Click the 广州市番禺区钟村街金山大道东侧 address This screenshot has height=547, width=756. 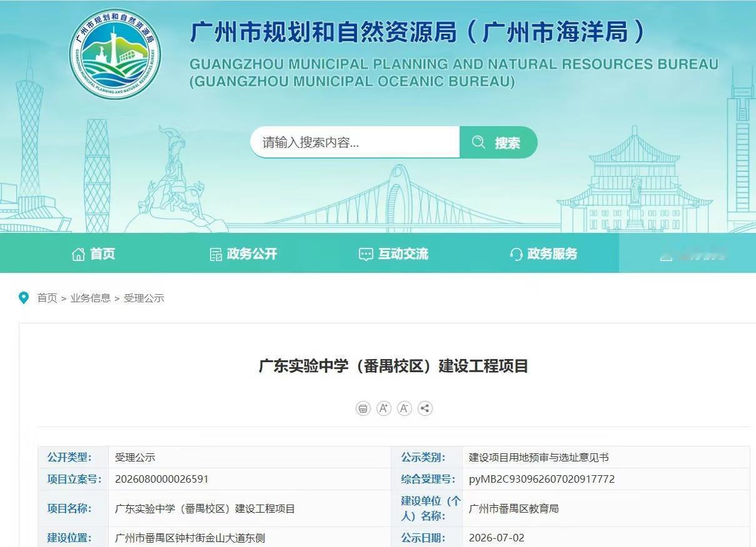(x=190, y=538)
